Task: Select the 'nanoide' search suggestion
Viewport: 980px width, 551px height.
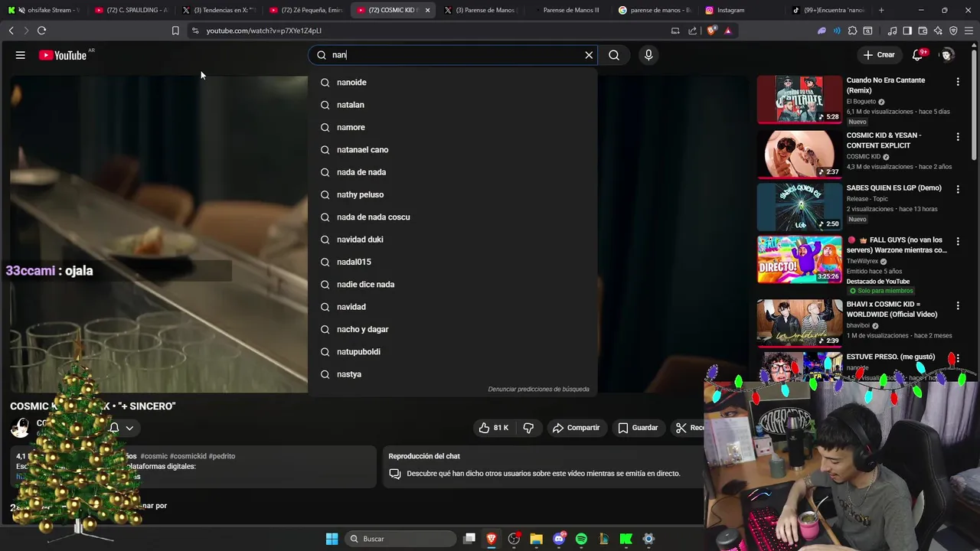Action: point(452,83)
